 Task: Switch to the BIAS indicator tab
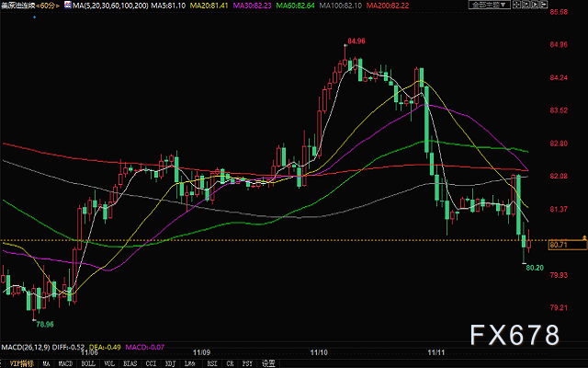click(130, 363)
